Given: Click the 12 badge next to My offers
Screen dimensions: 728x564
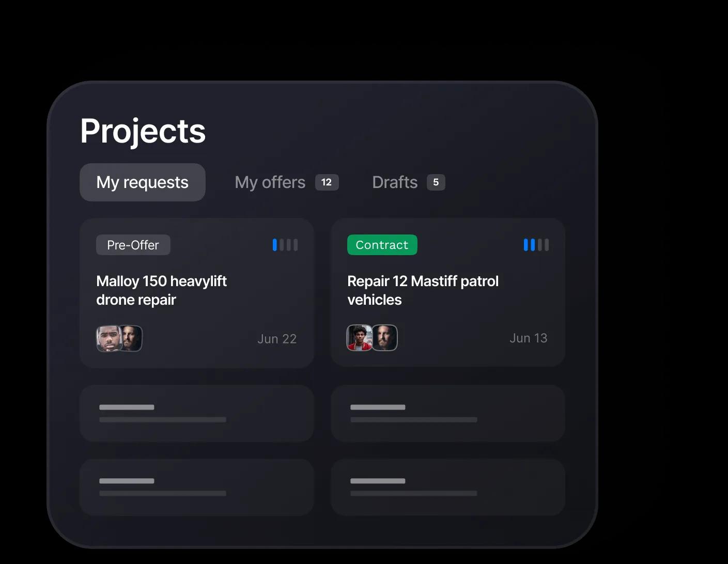Looking at the screenshot, I should click(327, 182).
